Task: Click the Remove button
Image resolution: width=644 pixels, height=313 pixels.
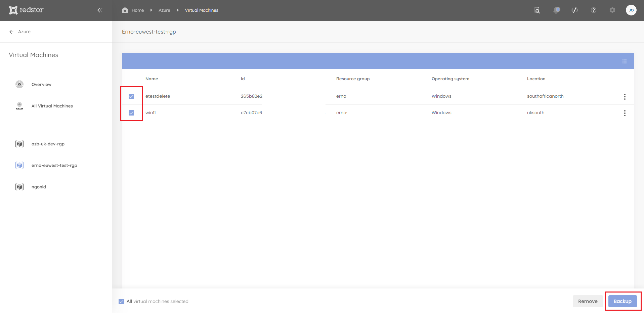Action: (588, 301)
